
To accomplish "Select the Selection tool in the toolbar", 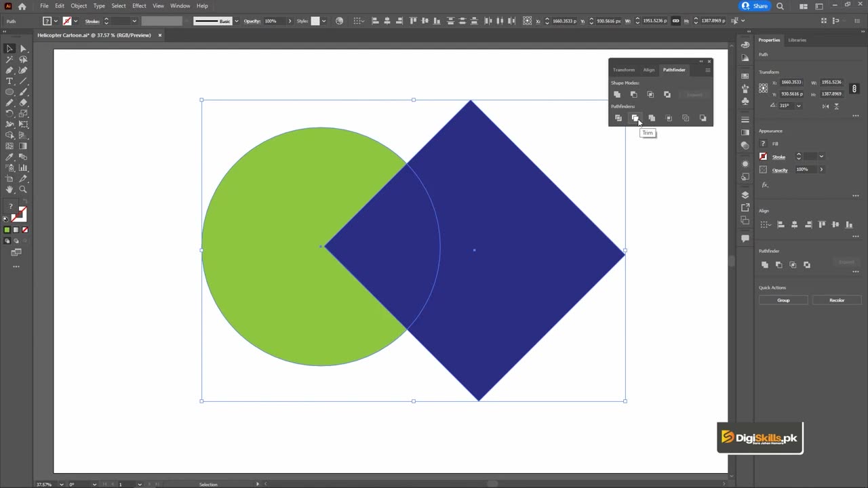I will (9, 49).
